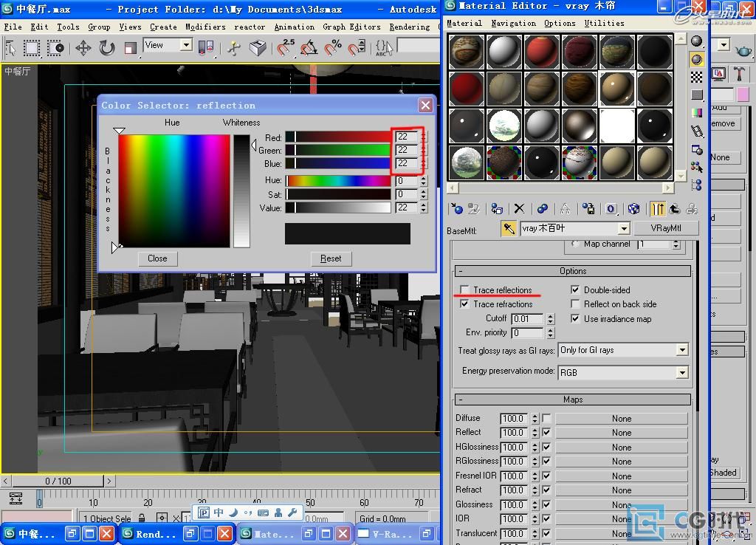Viewport: 756px width, 545px height.
Task: Toggle the Reflect map checkbox
Action: 546,433
